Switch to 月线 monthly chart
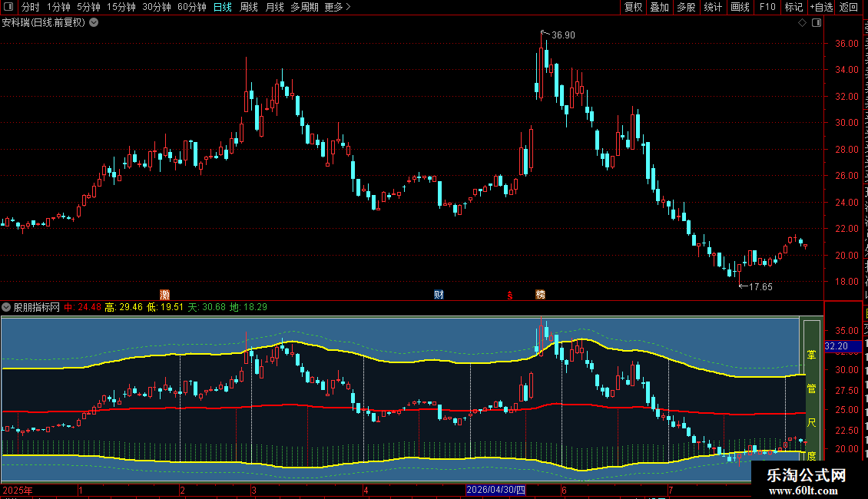Viewport: 868px width, 499px height. tap(274, 7)
